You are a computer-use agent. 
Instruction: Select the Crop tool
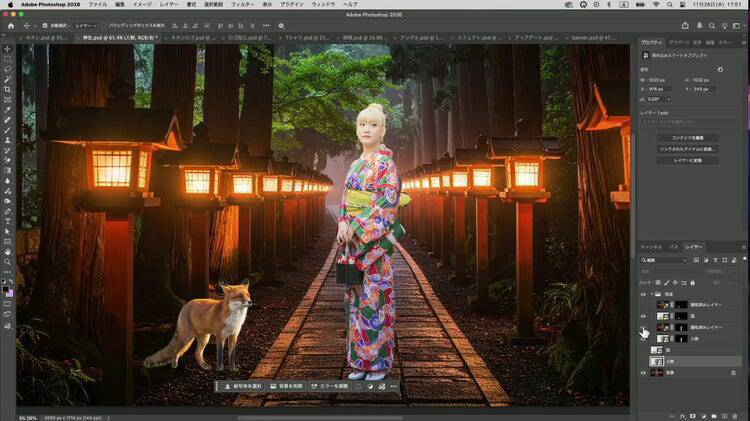[7, 89]
